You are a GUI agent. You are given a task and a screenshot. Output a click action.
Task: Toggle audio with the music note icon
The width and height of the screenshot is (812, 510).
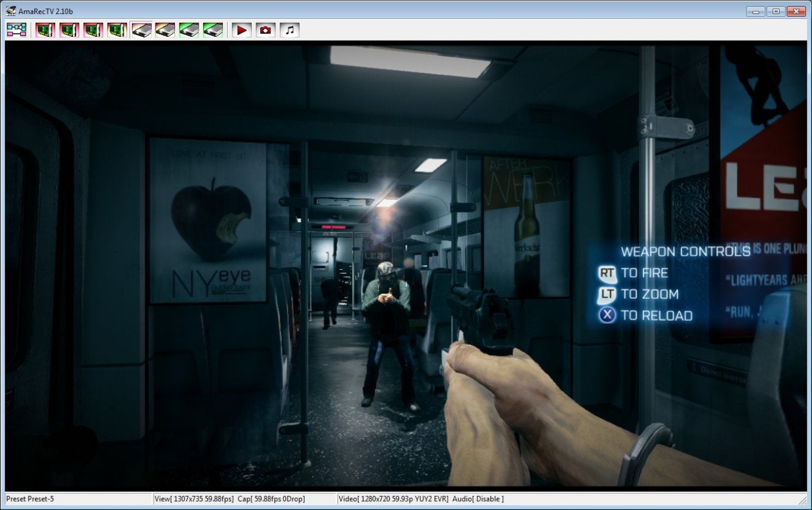coord(289,30)
